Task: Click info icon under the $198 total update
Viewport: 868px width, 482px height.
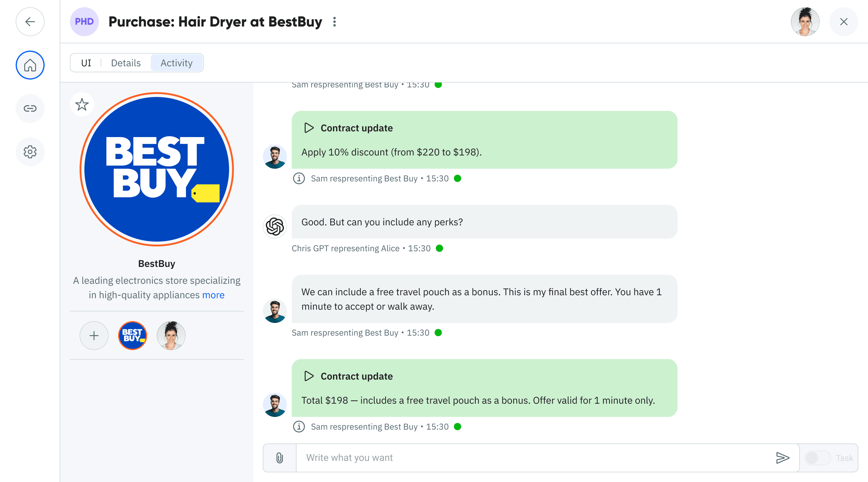Action: click(x=299, y=427)
